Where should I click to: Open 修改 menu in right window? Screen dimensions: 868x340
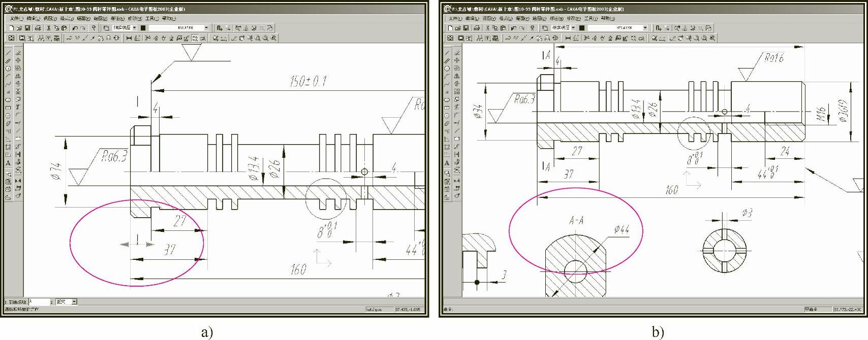574,18
